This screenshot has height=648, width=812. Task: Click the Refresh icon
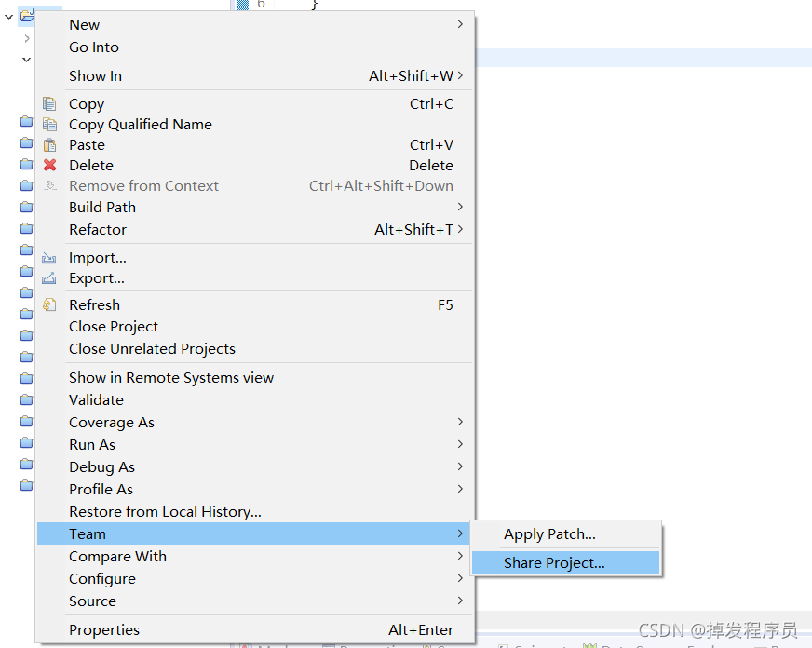click(x=49, y=304)
